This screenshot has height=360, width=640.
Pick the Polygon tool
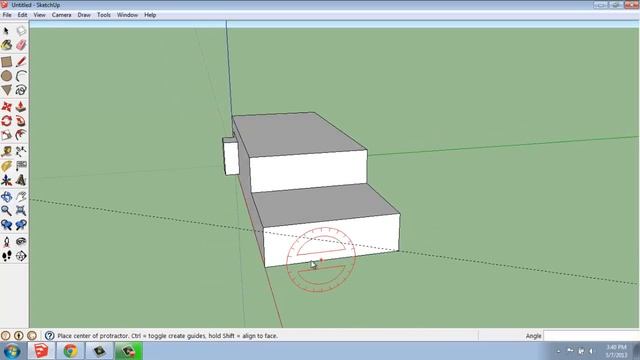click(x=7, y=90)
